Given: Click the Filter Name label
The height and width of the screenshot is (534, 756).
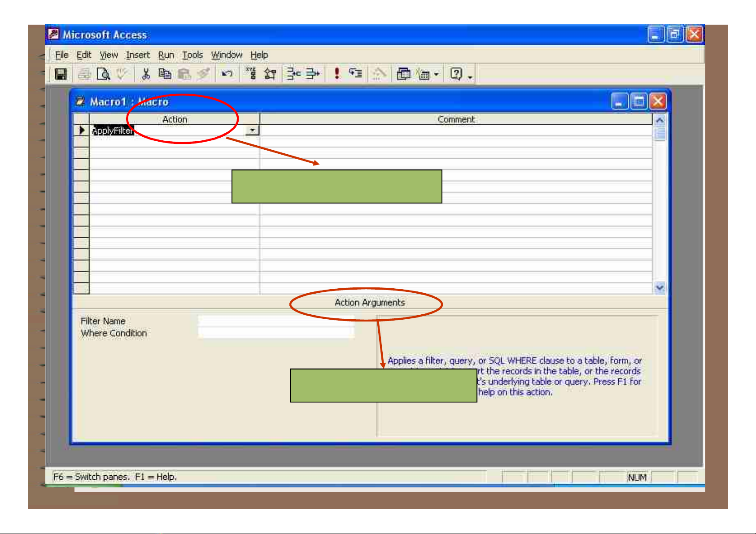Looking at the screenshot, I should [x=103, y=321].
